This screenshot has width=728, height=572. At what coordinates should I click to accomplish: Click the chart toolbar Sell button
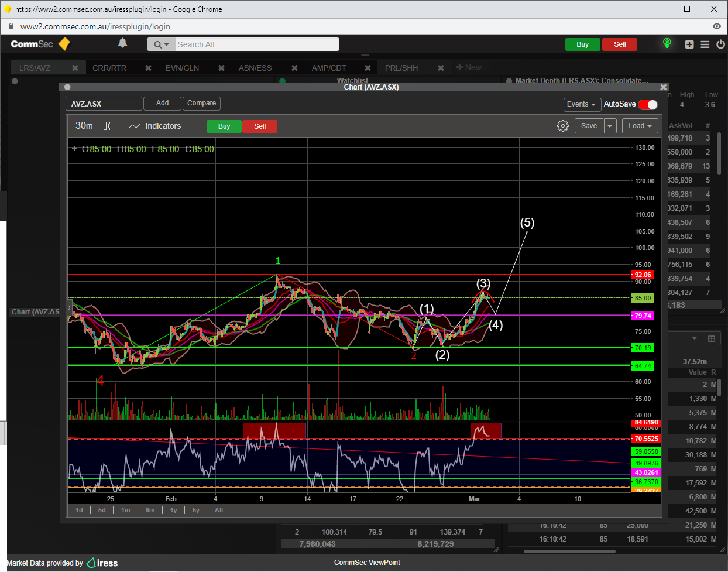point(260,126)
